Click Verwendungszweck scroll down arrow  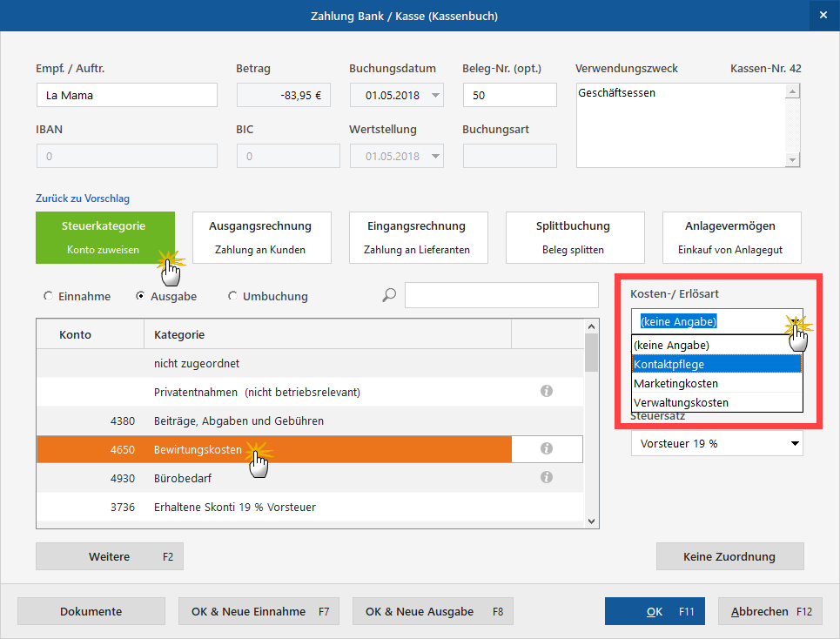[792, 159]
